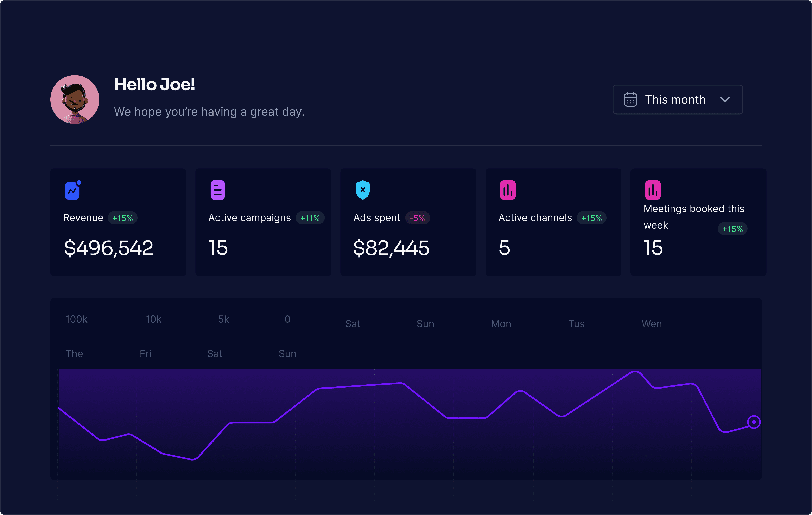
Task: Select the Ads spent -5% badge
Action: coord(417,218)
